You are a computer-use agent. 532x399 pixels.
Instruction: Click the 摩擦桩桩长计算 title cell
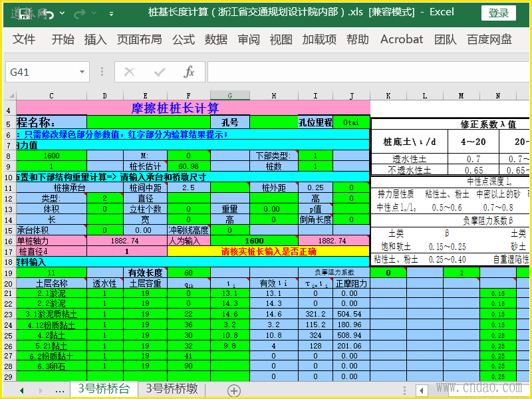point(193,108)
